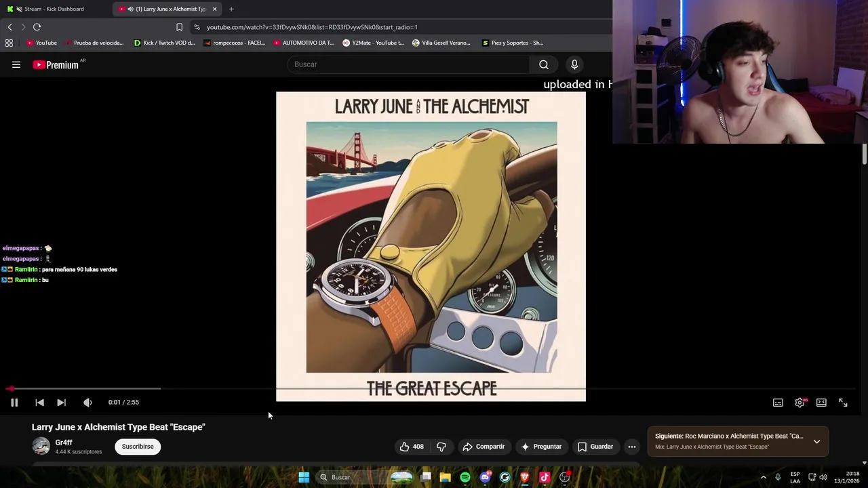Open the Gr4ff channel name link

64,443
